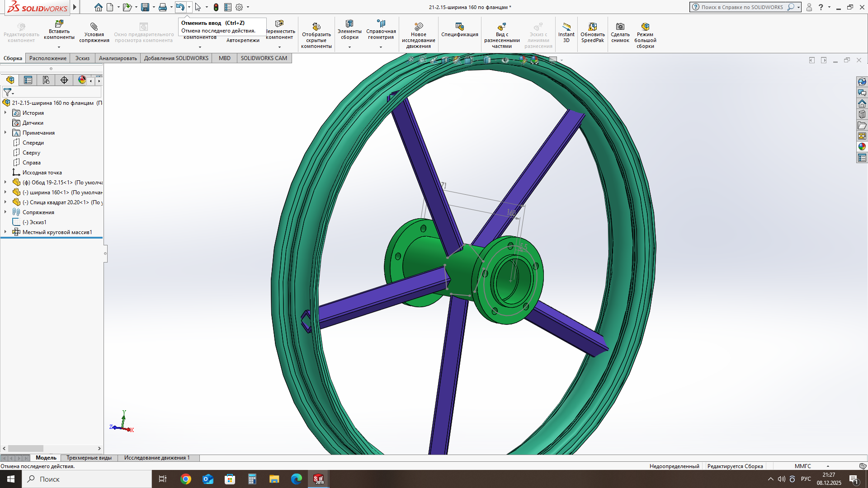This screenshot has height=488, width=868.
Task: Click the SOLIDWORKS help search field
Action: click(x=741, y=7)
